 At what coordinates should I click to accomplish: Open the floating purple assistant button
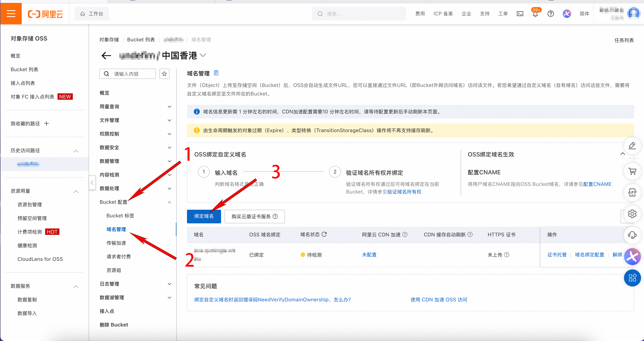pos(632,256)
